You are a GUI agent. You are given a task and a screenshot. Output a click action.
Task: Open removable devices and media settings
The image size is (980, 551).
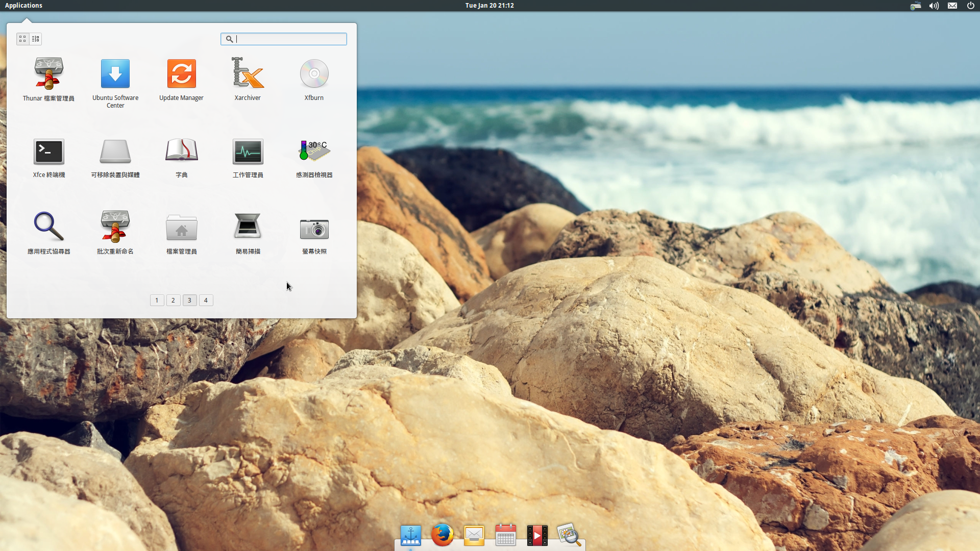115,151
